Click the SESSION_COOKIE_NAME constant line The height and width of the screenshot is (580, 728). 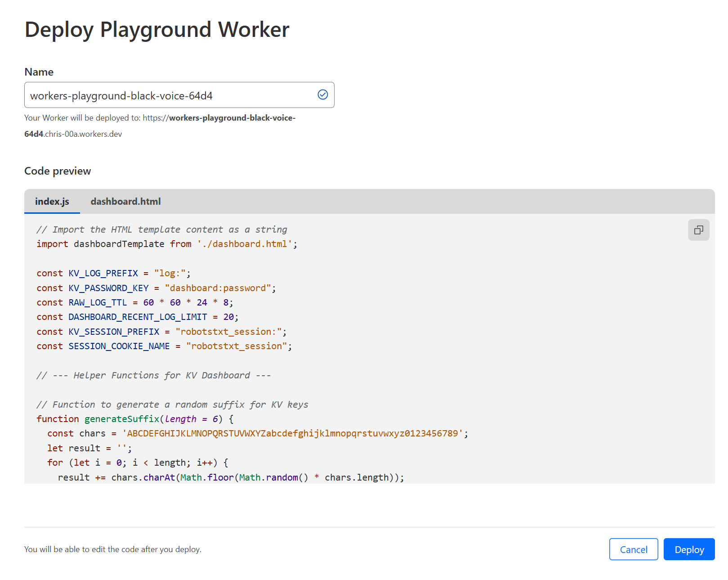pos(164,346)
